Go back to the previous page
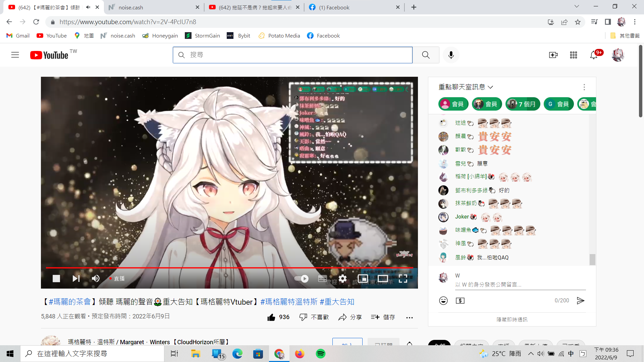This screenshot has width=644, height=362. point(9,22)
